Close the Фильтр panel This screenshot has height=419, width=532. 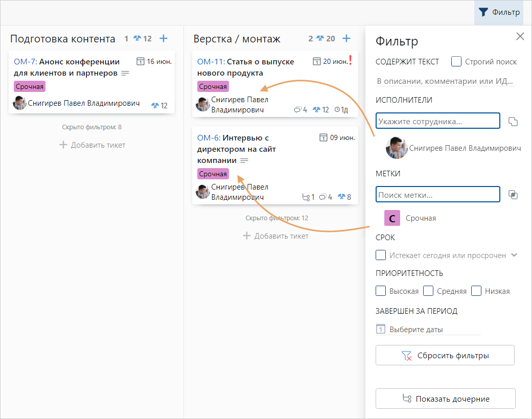[x=520, y=36]
